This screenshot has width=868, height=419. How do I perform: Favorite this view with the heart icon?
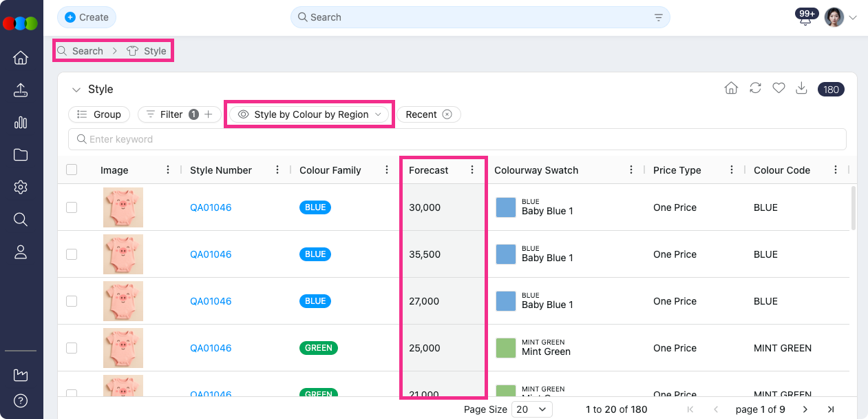coord(779,88)
